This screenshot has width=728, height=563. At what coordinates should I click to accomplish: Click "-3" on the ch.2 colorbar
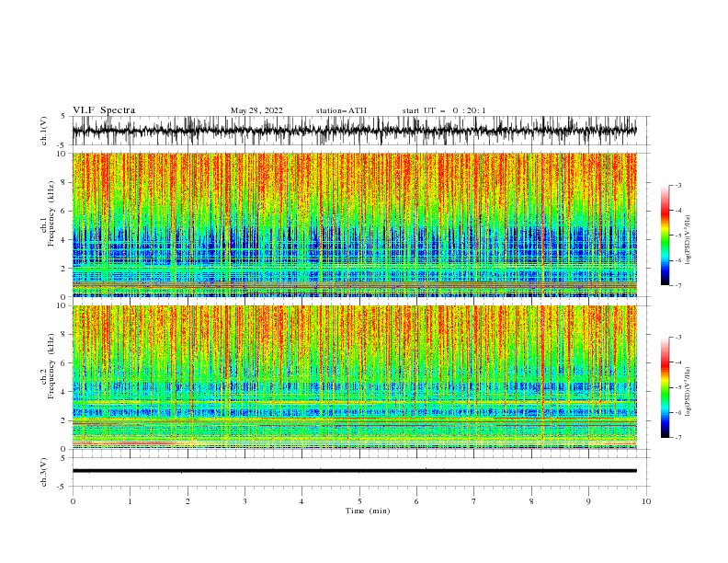tap(677, 338)
